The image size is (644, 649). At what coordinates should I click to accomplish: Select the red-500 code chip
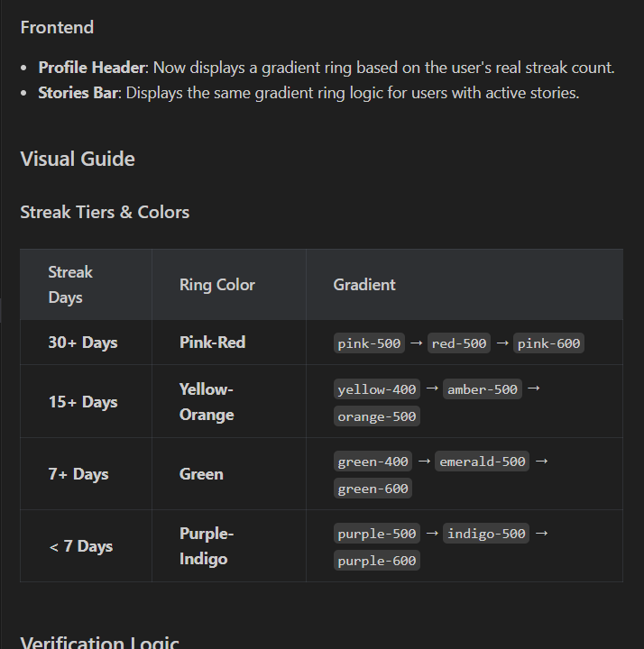coord(459,343)
